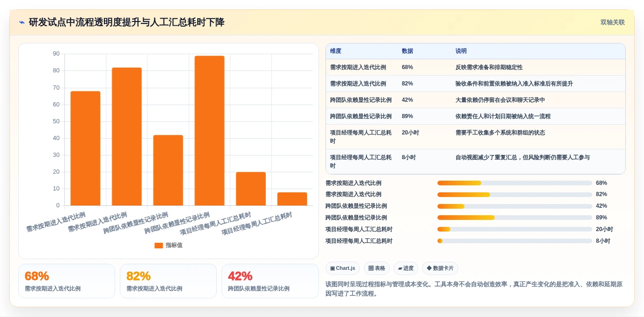Click the 8小时 progress bar
Viewport: 644px width, 317px height.
pyautogui.click(x=515, y=241)
